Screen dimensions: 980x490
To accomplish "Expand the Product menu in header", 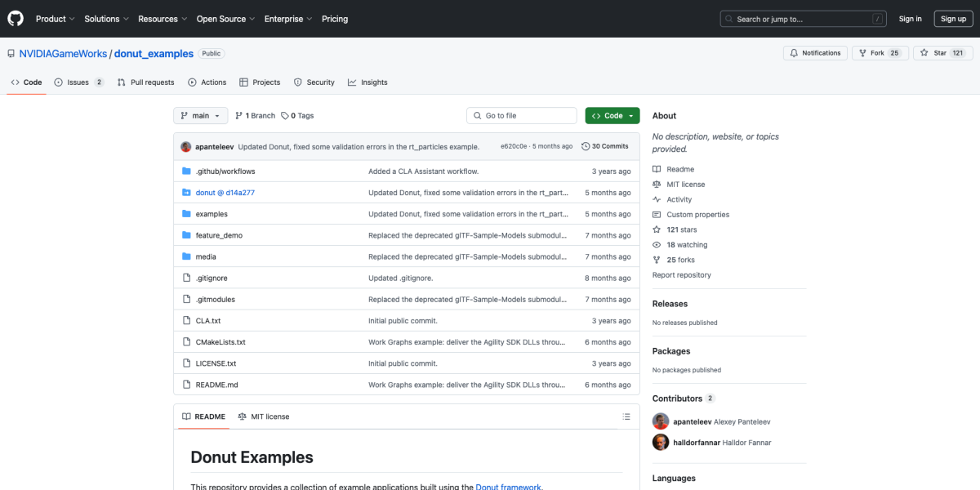I will [x=55, y=19].
